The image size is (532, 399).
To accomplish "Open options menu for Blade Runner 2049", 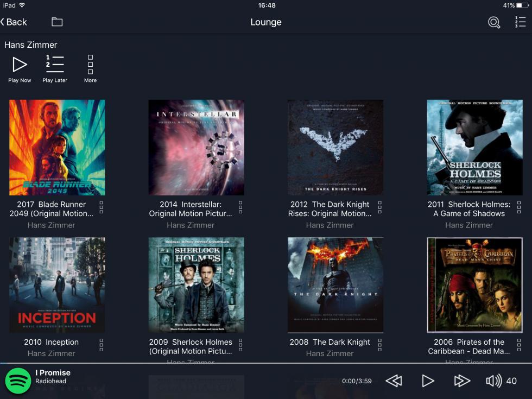I will [102, 207].
